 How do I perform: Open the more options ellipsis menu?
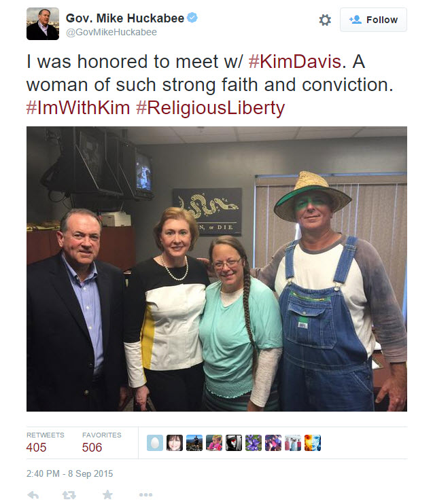145,494
